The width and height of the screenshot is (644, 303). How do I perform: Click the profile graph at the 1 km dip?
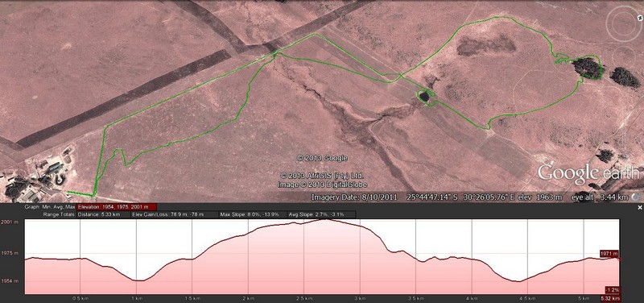click(139, 280)
